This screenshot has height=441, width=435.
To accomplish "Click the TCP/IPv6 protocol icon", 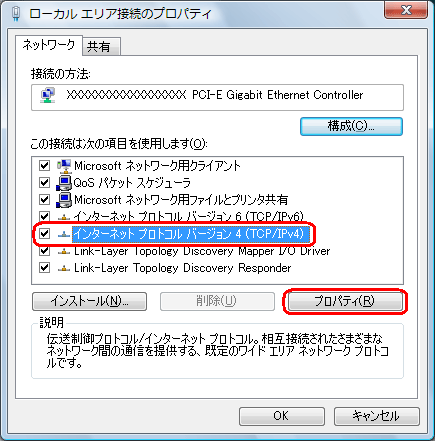I will pyautogui.click(x=64, y=218).
